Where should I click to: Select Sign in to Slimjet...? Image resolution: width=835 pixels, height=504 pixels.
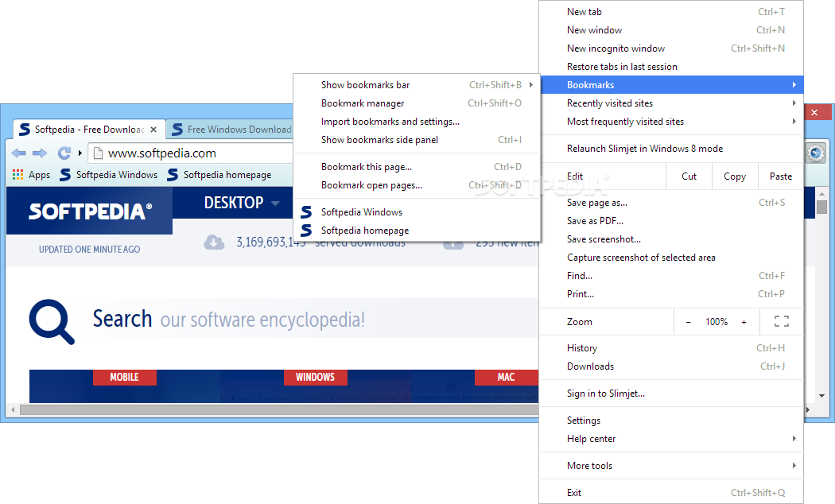tap(671, 394)
